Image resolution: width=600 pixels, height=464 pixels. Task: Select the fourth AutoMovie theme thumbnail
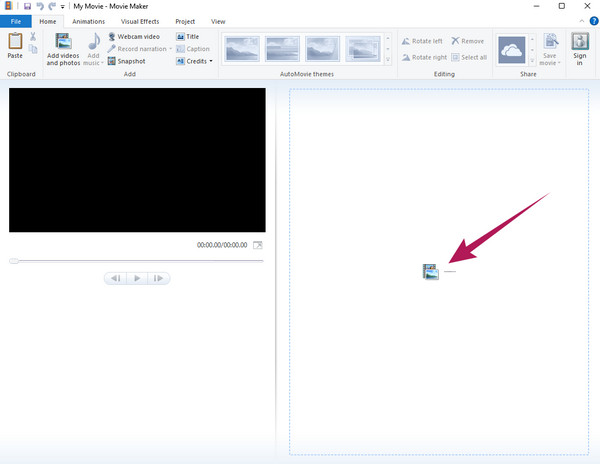pyautogui.click(x=362, y=49)
